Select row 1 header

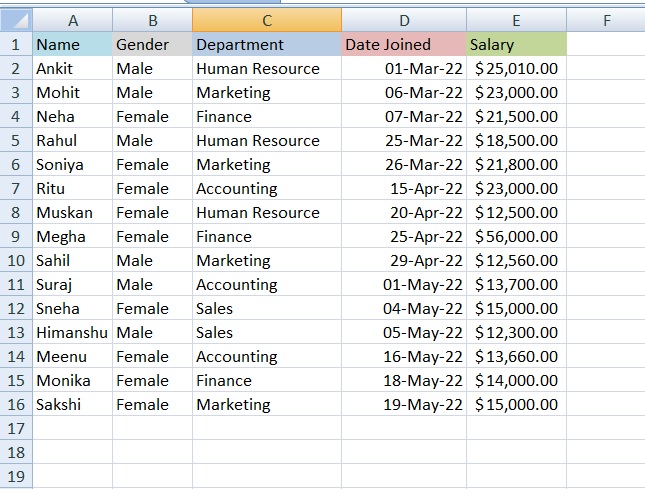coord(16,44)
